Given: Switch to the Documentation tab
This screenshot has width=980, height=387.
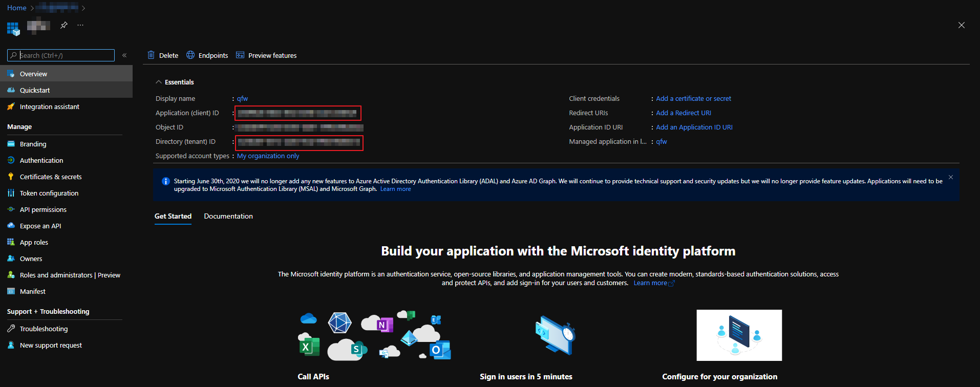Looking at the screenshot, I should coord(228,216).
